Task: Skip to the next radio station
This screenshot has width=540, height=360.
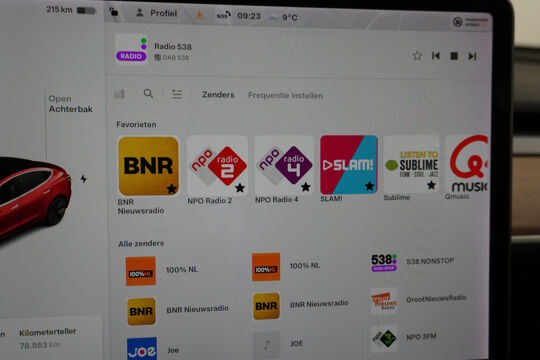Action: pyautogui.click(x=472, y=56)
